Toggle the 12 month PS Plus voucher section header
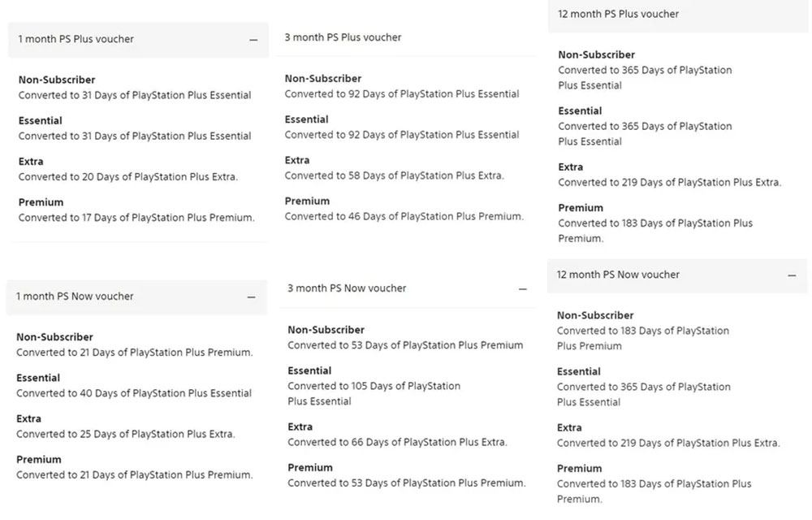Viewport: 812px width, 520px height. (x=678, y=15)
